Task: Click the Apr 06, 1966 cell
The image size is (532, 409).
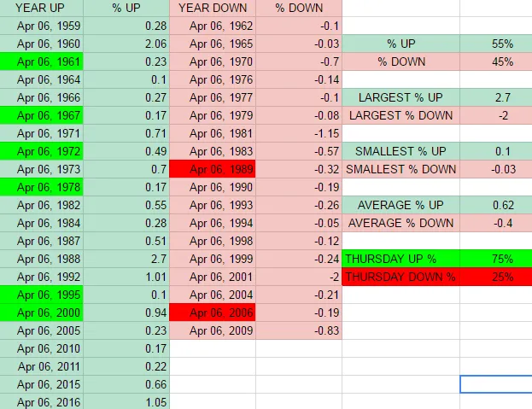Action: pos(41,97)
